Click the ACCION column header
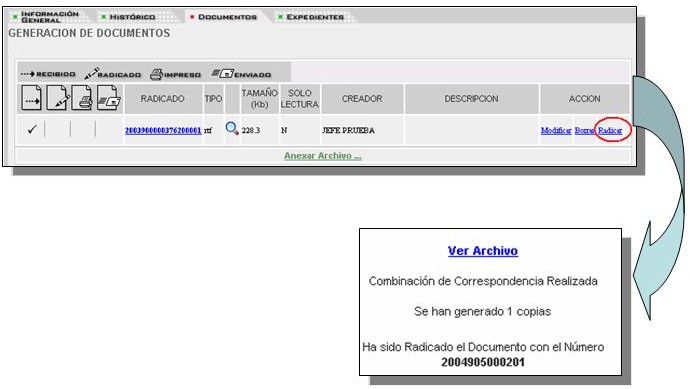This screenshot has width=690, height=389. click(584, 99)
